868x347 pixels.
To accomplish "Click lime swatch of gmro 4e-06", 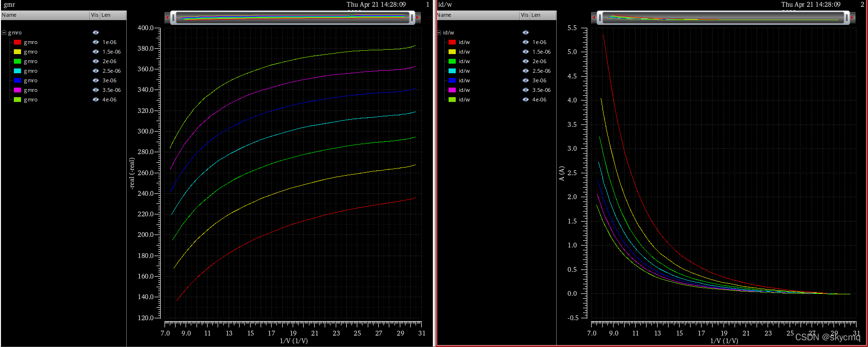I will point(17,100).
